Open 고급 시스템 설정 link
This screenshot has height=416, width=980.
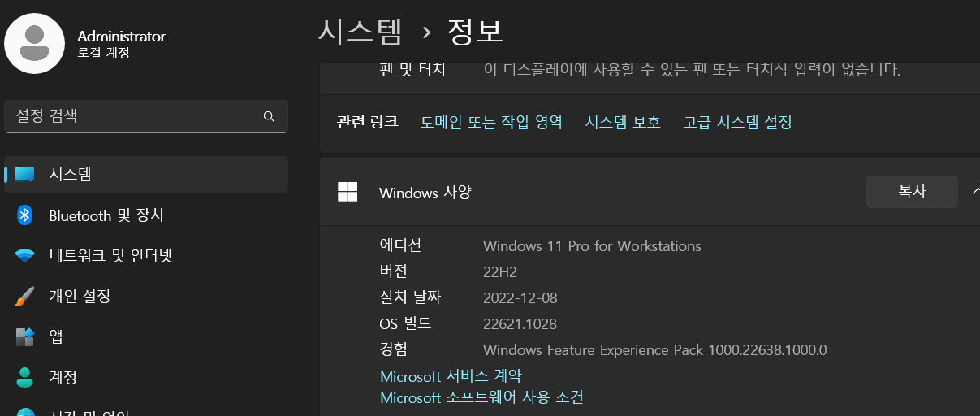[737, 122]
